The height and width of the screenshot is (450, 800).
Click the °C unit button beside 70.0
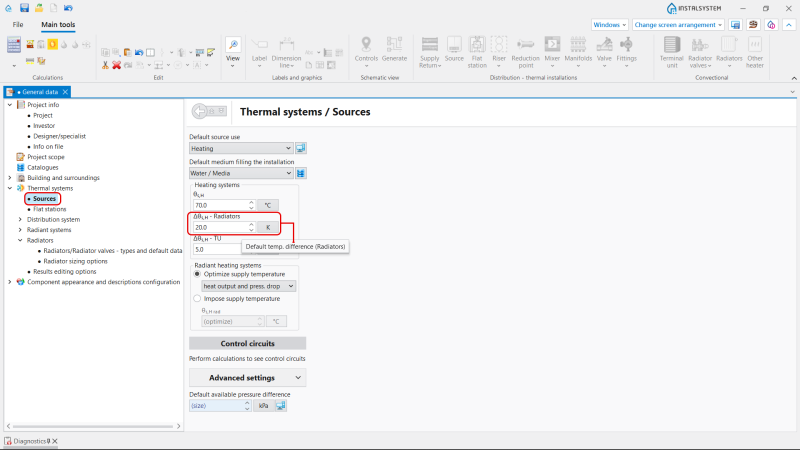pyautogui.click(x=268, y=205)
